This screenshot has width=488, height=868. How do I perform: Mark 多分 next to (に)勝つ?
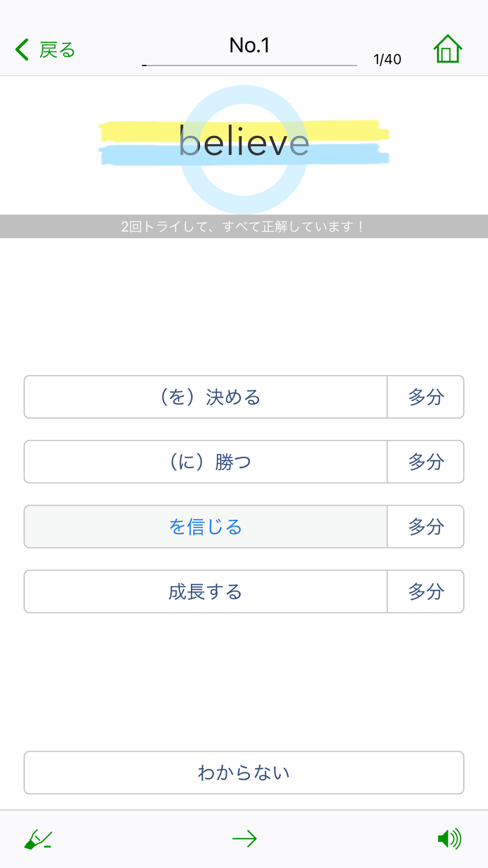click(x=426, y=462)
